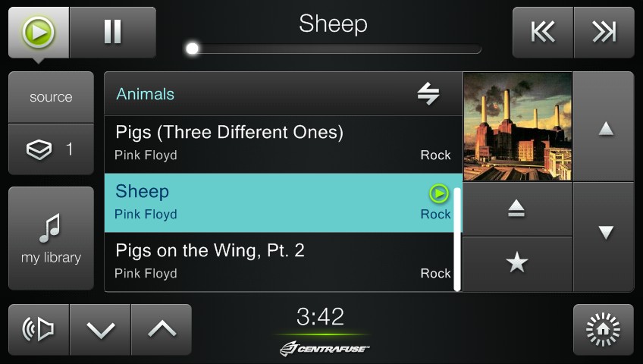Click the green play button icon

(x=38, y=32)
